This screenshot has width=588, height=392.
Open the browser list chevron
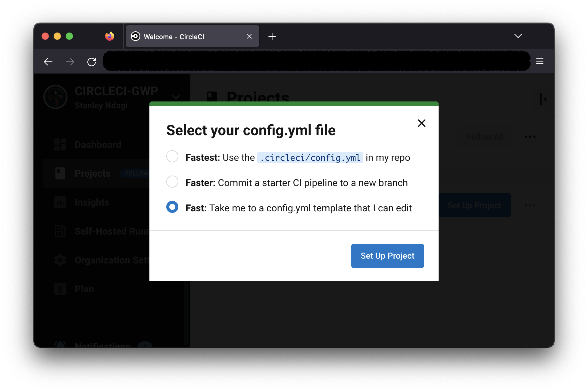point(518,36)
